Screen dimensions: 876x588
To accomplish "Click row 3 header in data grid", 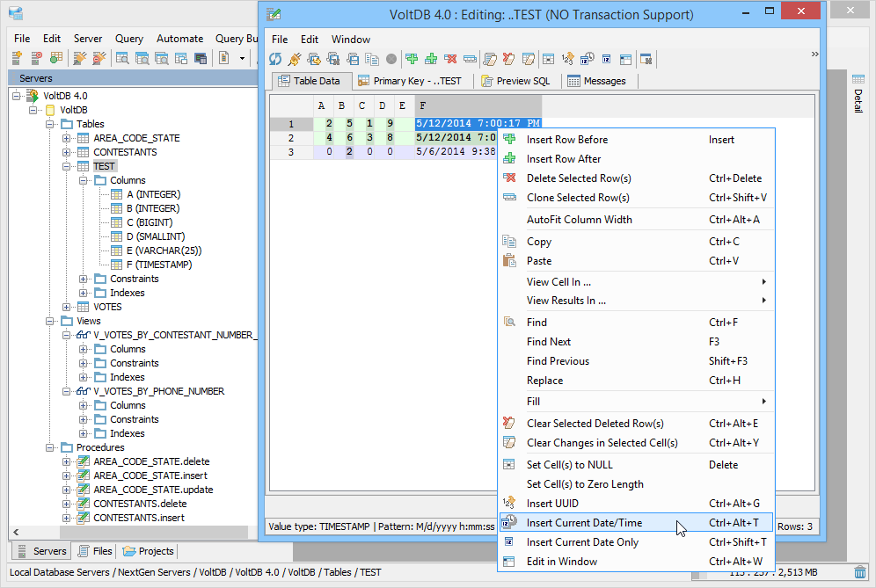I will 291,152.
